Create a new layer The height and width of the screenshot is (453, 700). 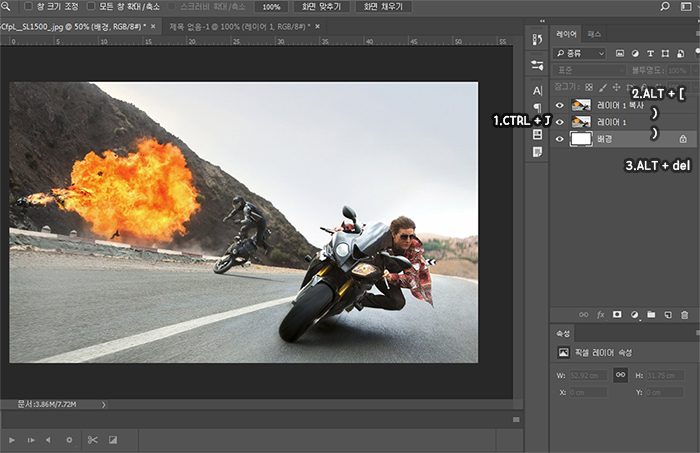pyautogui.click(x=668, y=315)
